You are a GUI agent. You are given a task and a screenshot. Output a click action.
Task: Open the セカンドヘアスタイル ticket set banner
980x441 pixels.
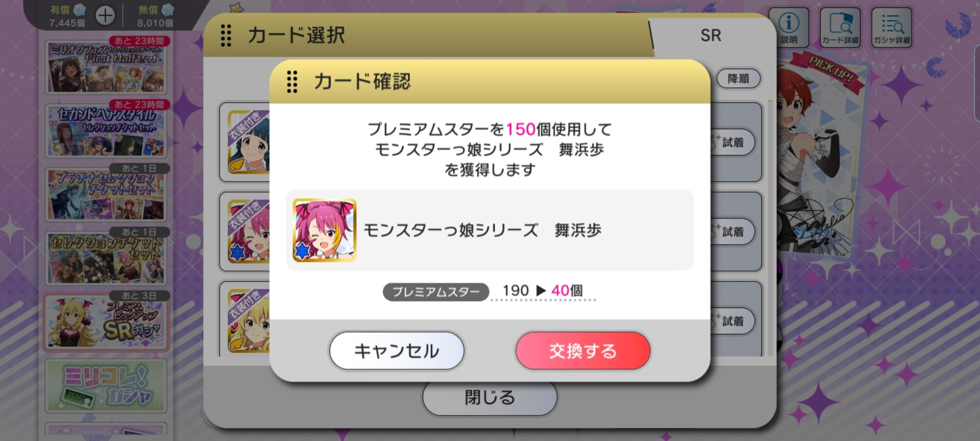click(x=106, y=130)
